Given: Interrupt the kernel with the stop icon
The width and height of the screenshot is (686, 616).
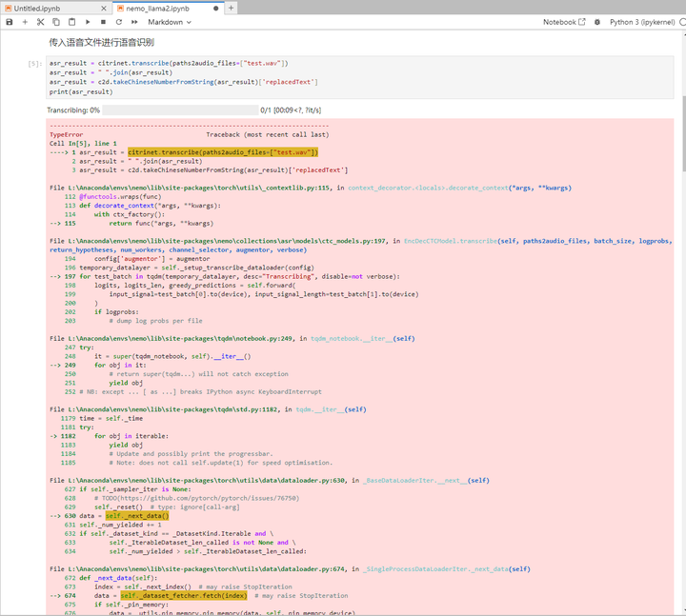Looking at the screenshot, I should click(103, 22).
